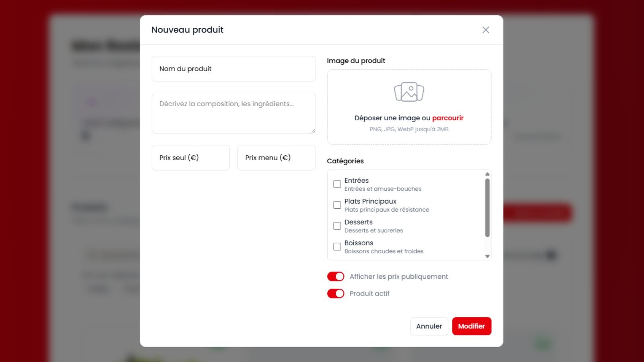Turn off the Produit actif switch
The image size is (644, 362).
[336, 294]
